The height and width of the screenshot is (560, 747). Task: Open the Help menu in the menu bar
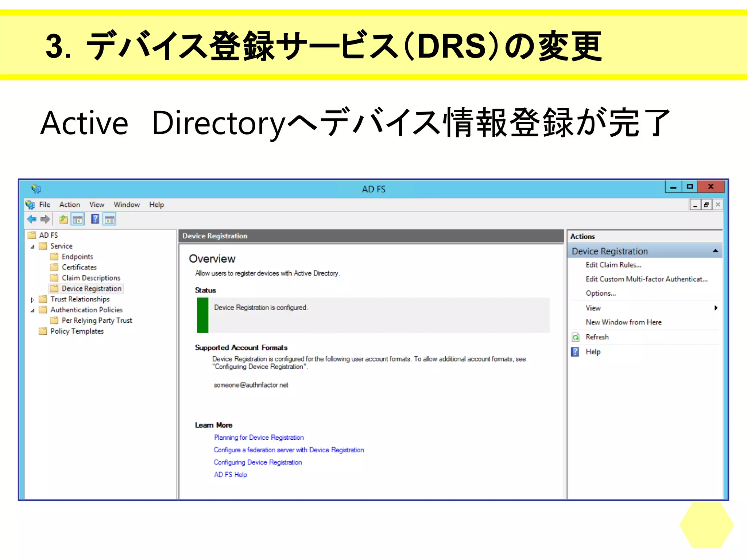156,205
